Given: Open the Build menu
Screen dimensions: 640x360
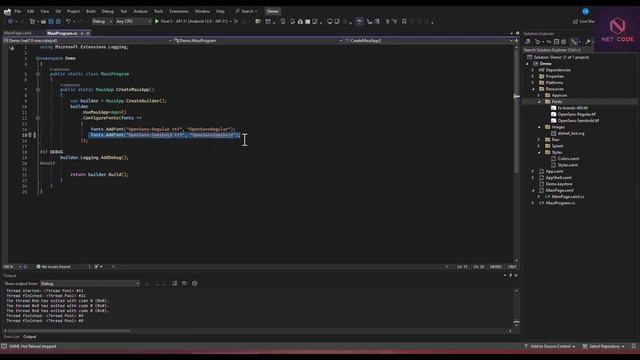Looking at the screenshot, I should tap(91, 11).
